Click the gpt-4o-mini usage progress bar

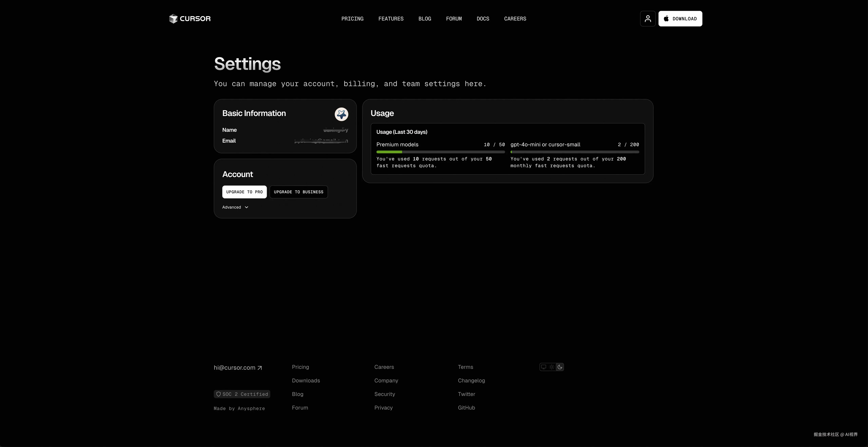[x=574, y=152]
